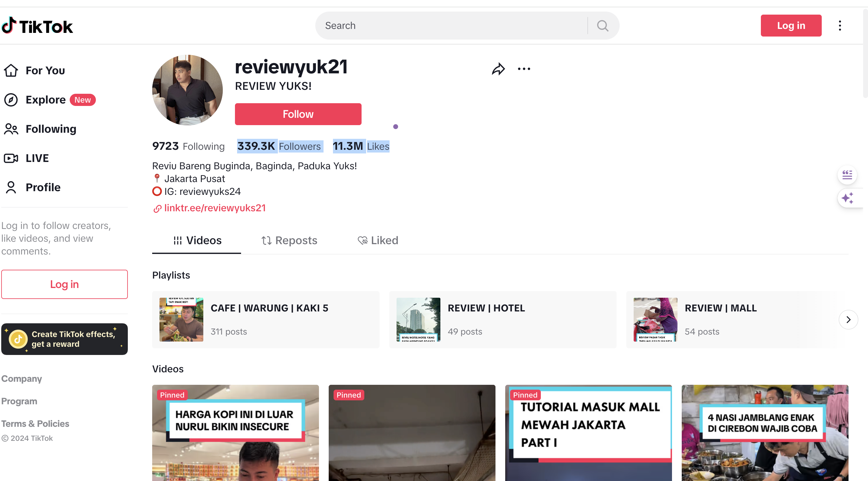Image resolution: width=868 pixels, height=481 pixels.
Task: Switch to the Reposts tab
Action: point(289,240)
